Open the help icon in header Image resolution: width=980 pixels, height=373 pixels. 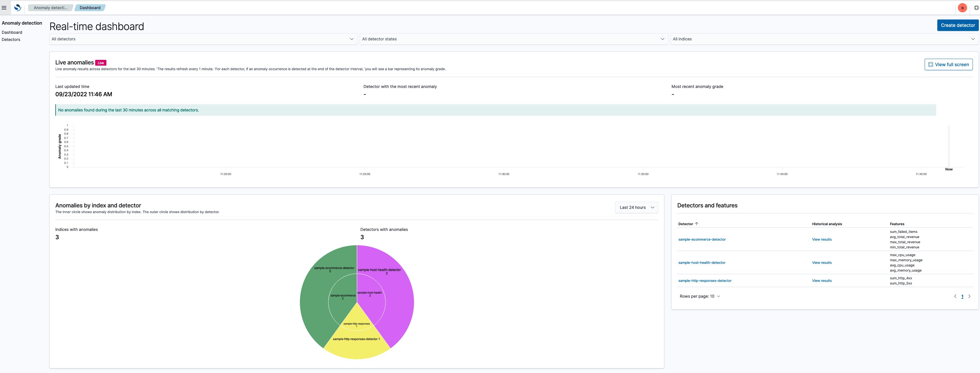point(976,8)
